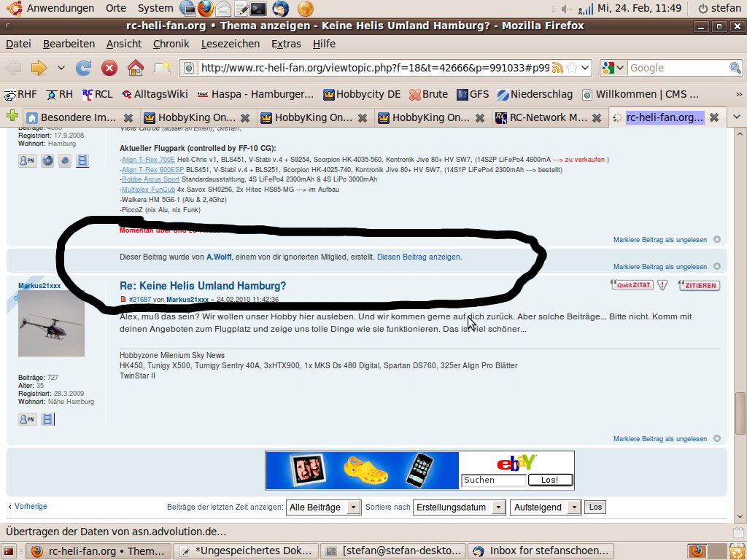
Task: Switch to the RC-Network tab
Action: pyautogui.click(x=549, y=117)
